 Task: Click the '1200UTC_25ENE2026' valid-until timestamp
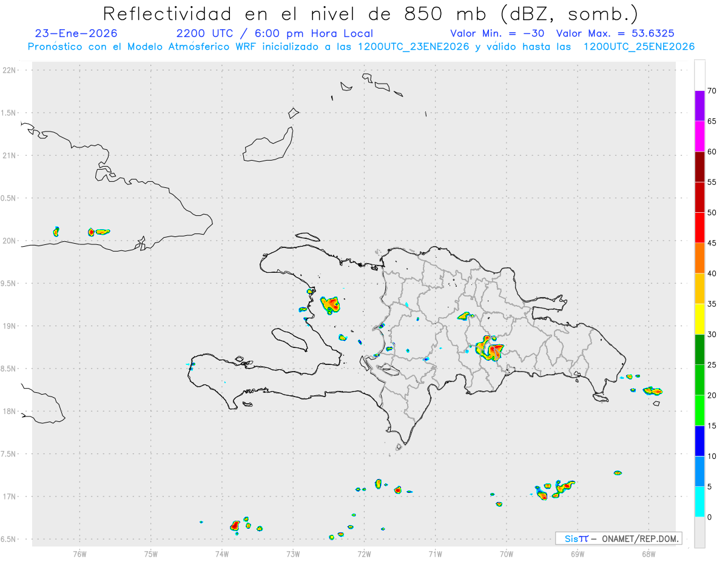pos(639,47)
